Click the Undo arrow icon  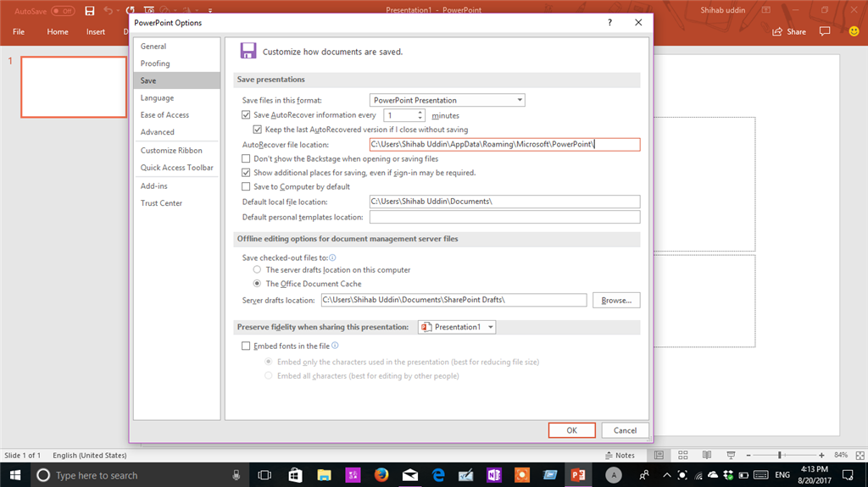point(108,10)
